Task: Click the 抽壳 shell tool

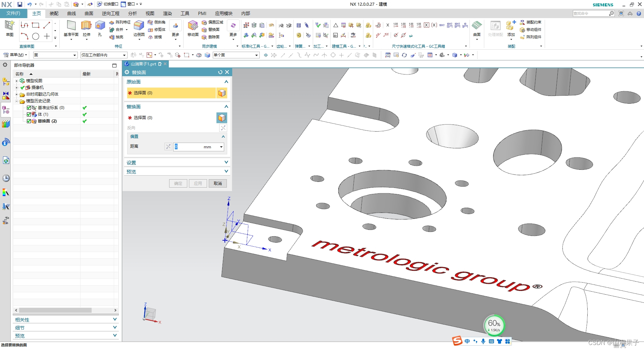Action: click(116, 37)
